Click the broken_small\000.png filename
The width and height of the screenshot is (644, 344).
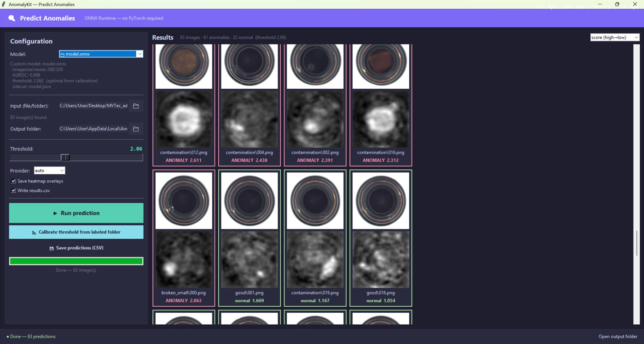pyautogui.click(x=184, y=292)
